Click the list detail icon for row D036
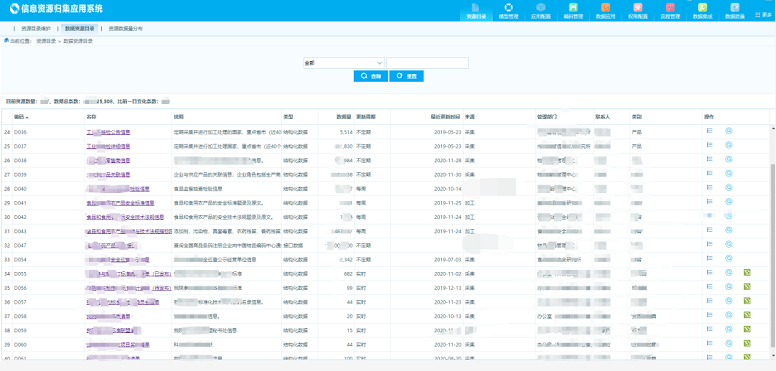 click(x=709, y=131)
